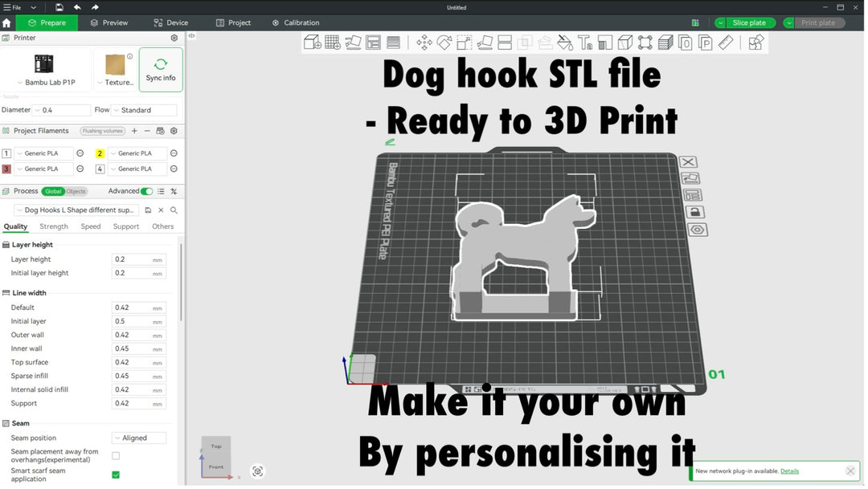Open plate settings hexagon icon
The image size is (868, 489).
pos(698,230)
